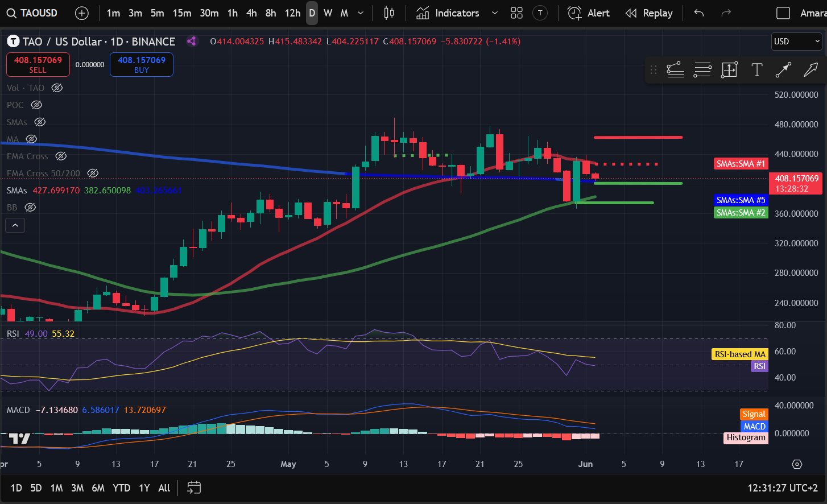This screenshot has height=504, width=827.
Task: Tick the checkbox next to Amara
Action: [x=783, y=13]
